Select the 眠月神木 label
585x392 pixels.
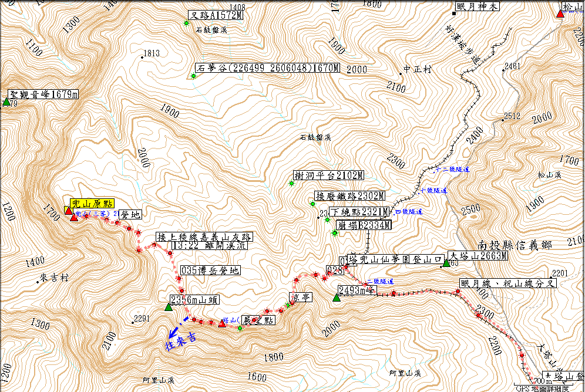(478, 6)
